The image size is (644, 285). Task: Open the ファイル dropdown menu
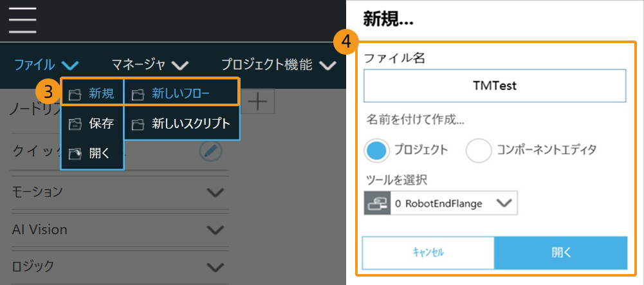pyautogui.click(x=46, y=65)
